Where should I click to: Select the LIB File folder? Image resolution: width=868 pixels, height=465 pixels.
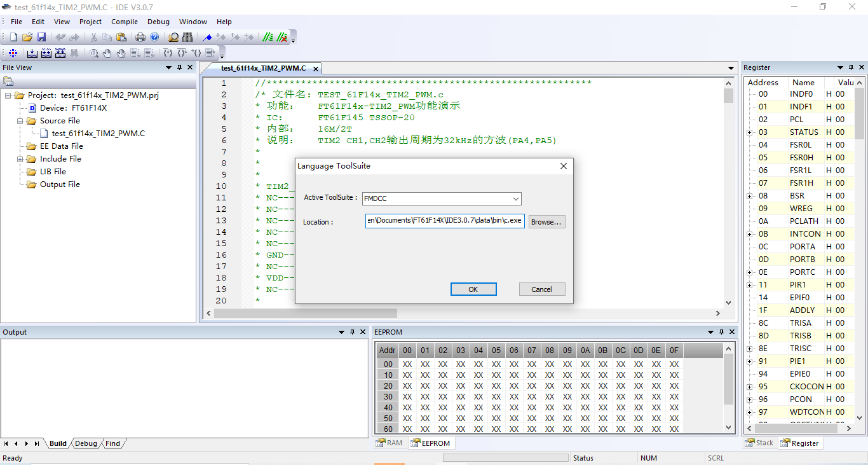pyautogui.click(x=53, y=172)
